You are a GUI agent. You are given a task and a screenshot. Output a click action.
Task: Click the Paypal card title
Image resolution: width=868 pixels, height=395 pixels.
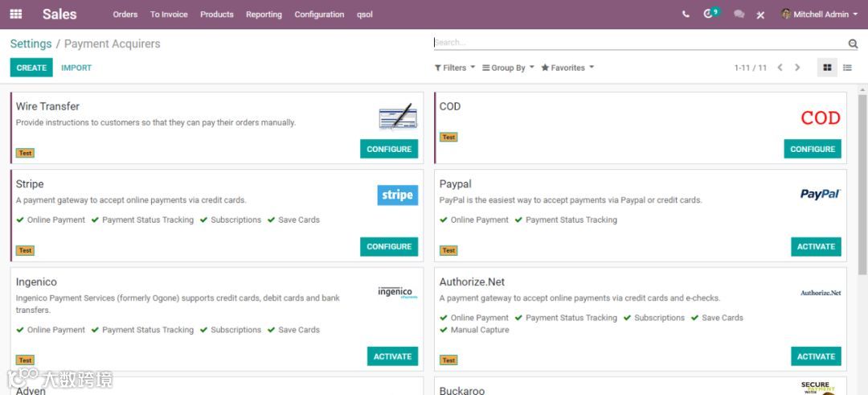(x=456, y=184)
